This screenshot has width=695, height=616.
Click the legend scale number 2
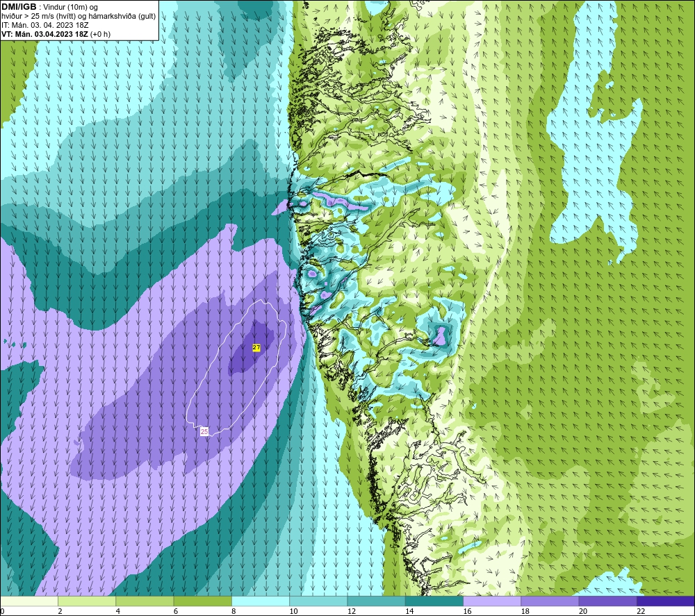[60, 612]
